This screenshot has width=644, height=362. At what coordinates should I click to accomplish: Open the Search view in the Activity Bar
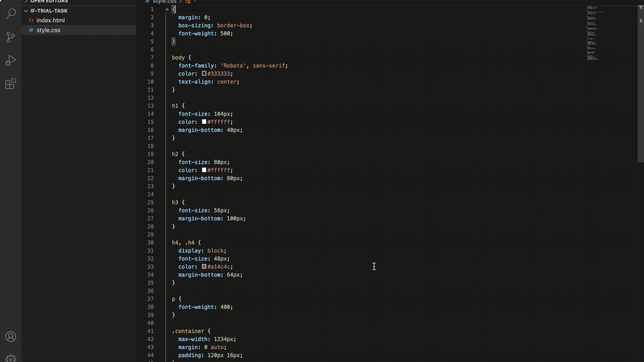click(x=11, y=14)
